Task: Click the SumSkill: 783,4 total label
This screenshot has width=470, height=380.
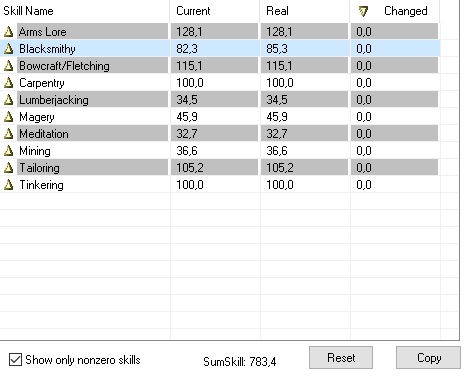Action: click(x=240, y=362)
